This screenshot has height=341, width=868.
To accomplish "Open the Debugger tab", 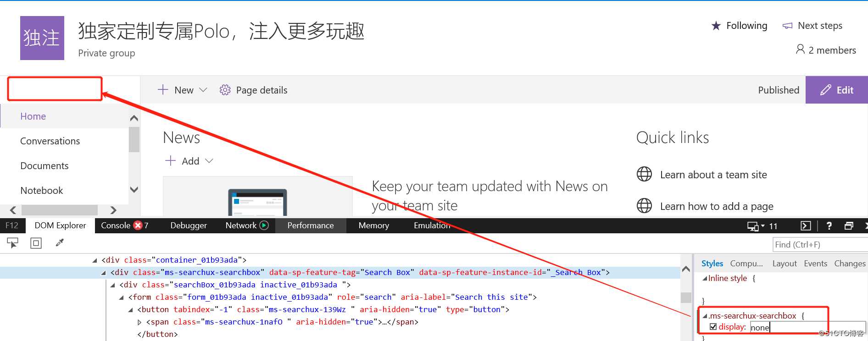I will click(x=189, y=225).
